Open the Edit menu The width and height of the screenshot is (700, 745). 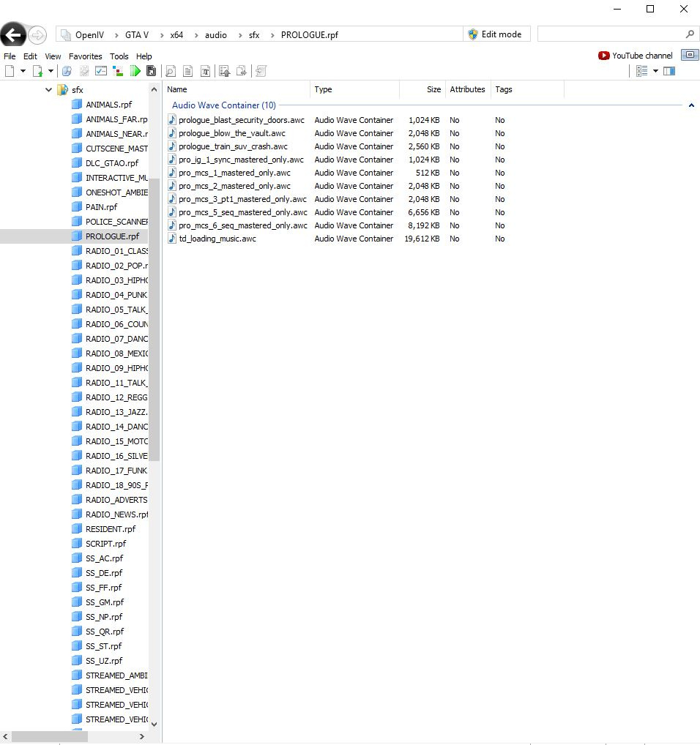(30, 56)
